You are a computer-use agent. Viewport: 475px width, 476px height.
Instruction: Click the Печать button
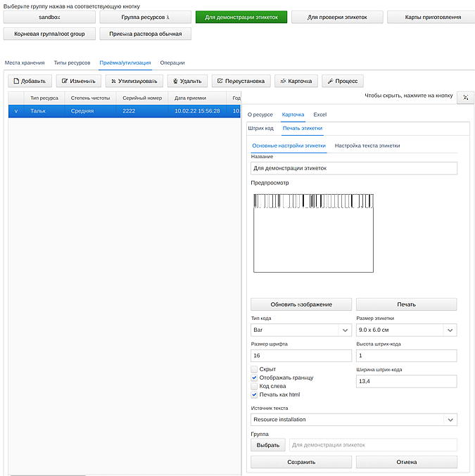[406, 304]
